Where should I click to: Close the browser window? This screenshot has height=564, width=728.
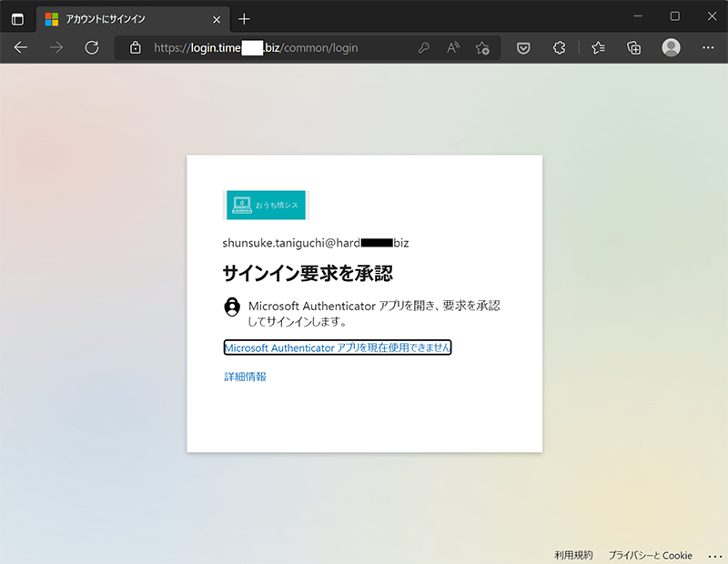coord(713,16)
